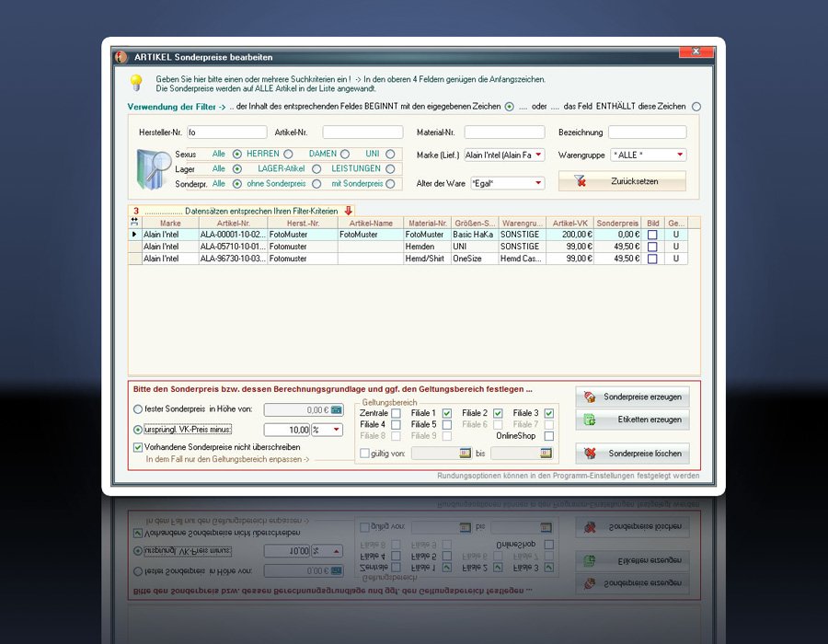Click the app icon in the title bar

click(121, 57)
